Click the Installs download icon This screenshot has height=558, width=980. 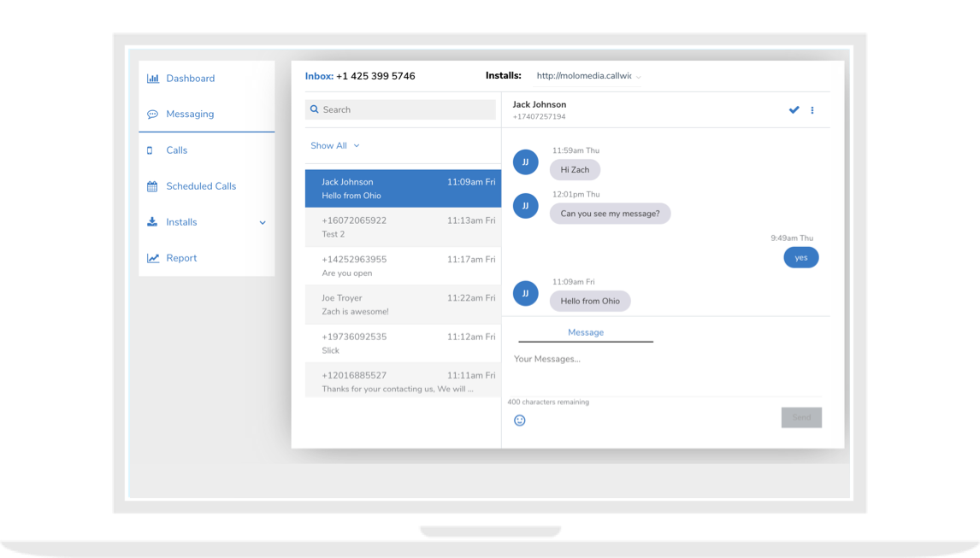click(152, 222)
